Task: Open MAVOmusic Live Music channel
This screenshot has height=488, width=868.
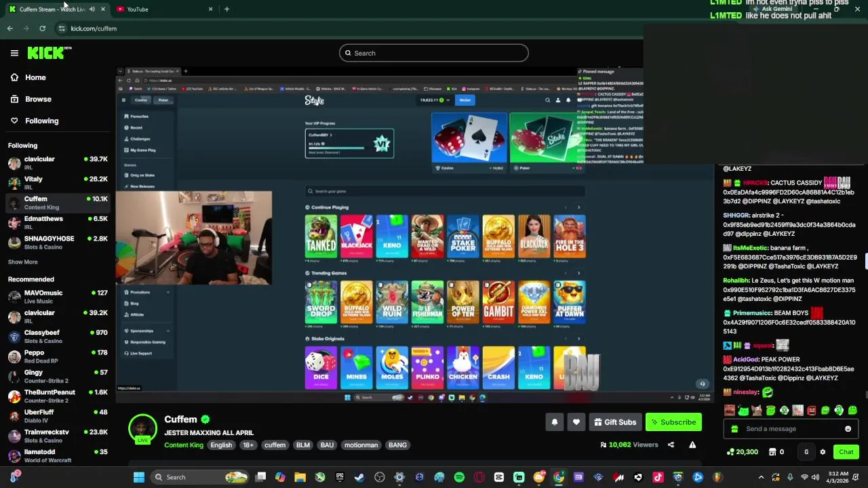Action: click(x=57, y=296)
